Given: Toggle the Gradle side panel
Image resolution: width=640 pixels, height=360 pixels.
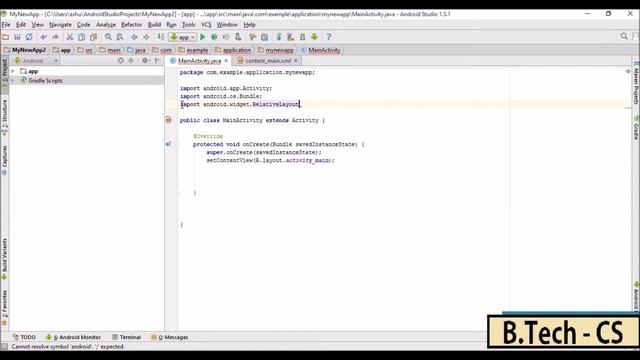Looking at the screenshot, I should point(636,128).
